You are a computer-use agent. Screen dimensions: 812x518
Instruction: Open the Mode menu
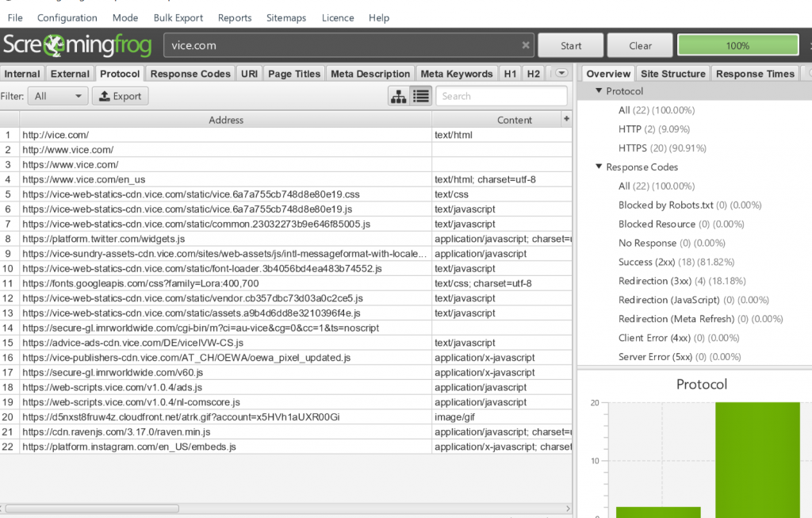click(125, 17)
